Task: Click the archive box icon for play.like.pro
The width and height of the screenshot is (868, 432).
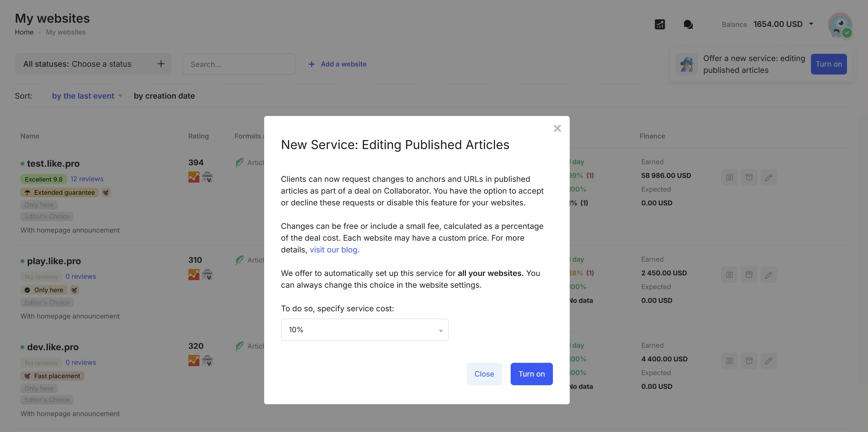Action: coord(749,275)
